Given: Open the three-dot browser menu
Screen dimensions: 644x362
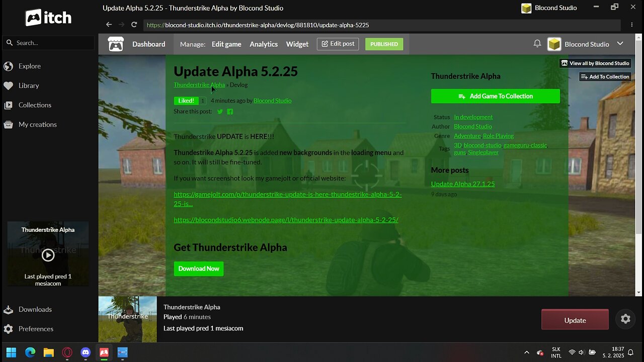Looking at the screenshot, I should 632,25.
